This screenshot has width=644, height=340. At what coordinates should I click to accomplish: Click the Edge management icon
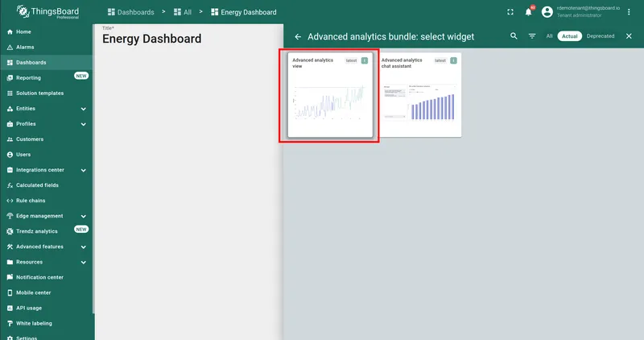pos(10,216)
